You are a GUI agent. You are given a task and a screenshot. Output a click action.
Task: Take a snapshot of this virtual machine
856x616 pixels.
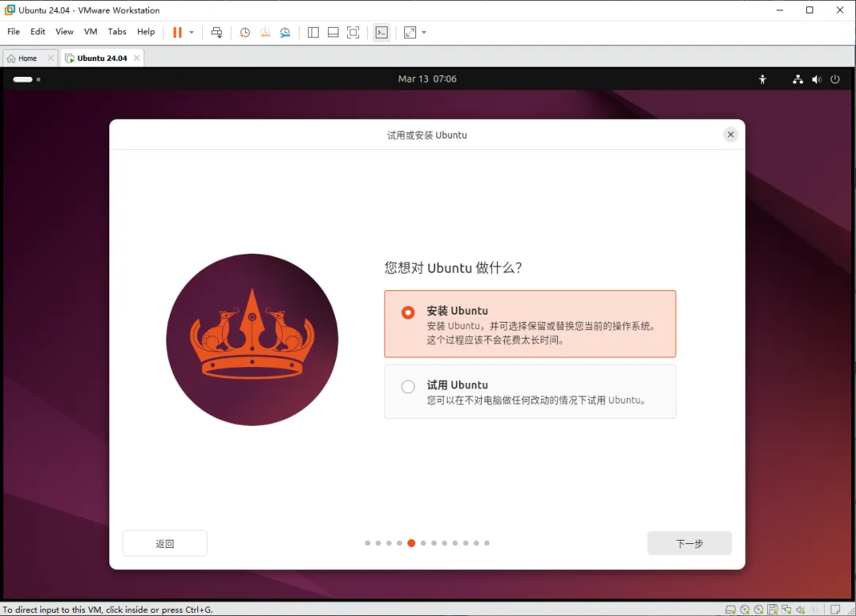[245, 33]
